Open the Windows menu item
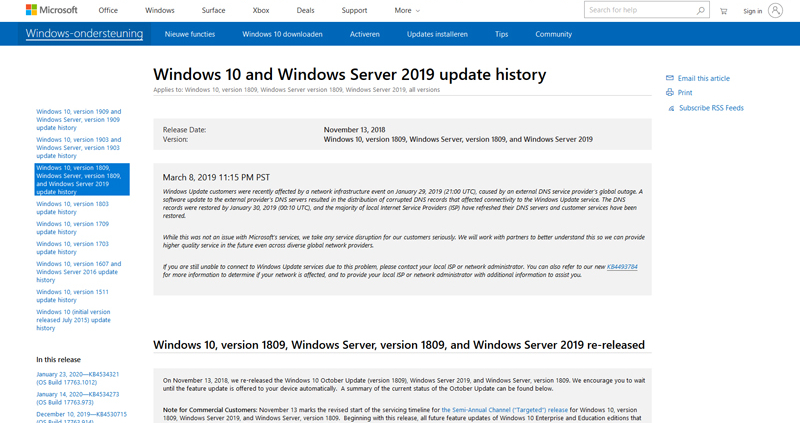 point(160,10)
